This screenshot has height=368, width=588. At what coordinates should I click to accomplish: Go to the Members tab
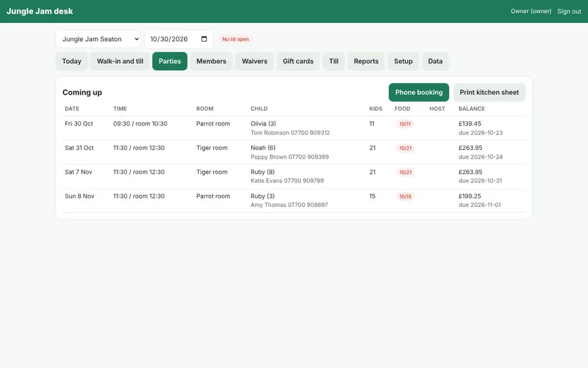click(211, 61)
